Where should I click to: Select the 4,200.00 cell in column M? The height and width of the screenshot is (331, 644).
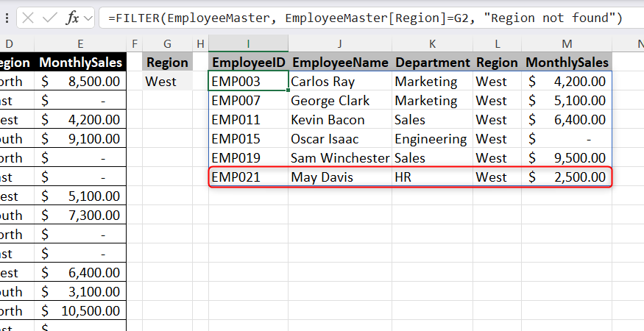pos(567,82)
